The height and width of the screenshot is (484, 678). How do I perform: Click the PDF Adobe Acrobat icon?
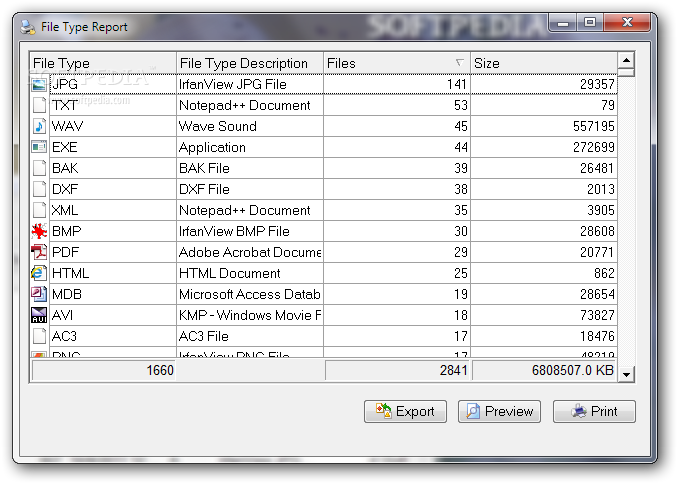pyautogui.click(x=39, y=252)
